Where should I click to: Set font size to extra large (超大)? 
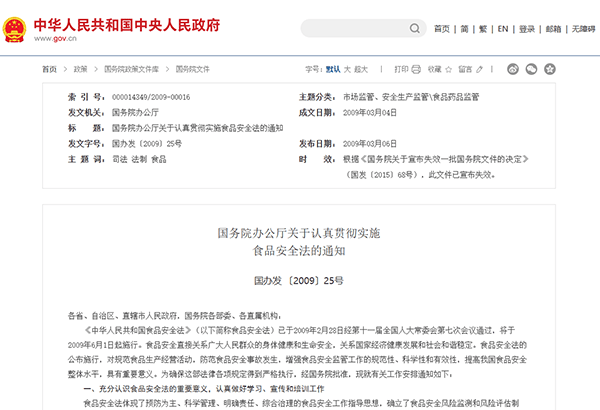pyautogui.click(x=362, y=70)
